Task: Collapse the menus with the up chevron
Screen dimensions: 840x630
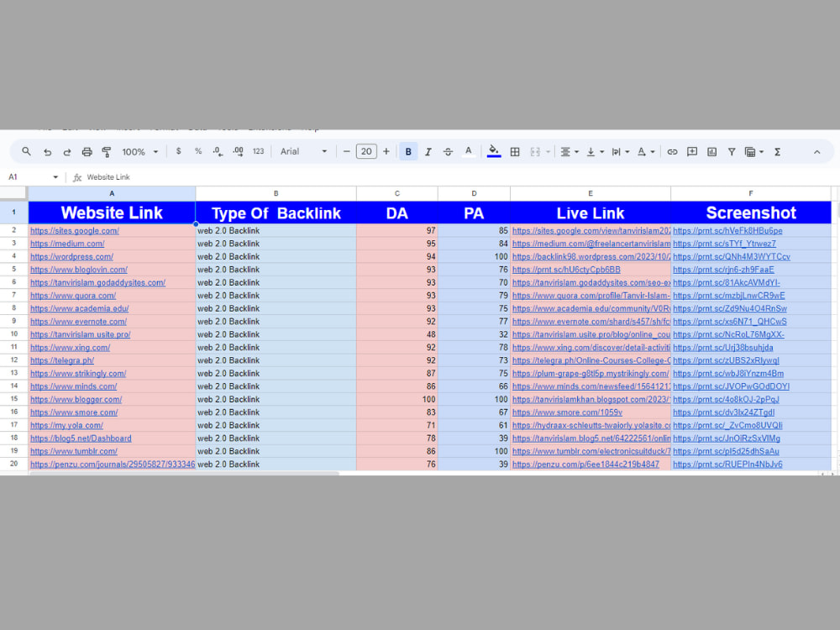Action: point(817,152)
